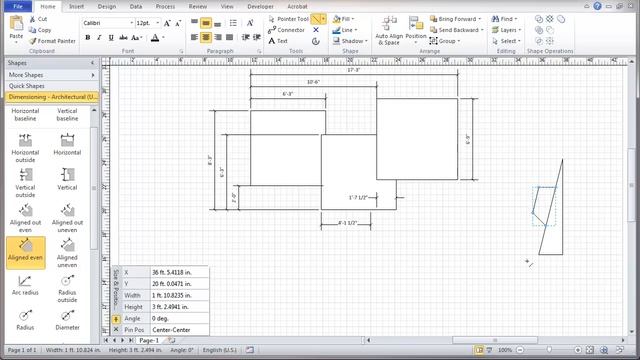Select the Radius dimension shape
Image resolution: width=640 pixels, height=360 pixels.
pyautogui.click(x=25, y=320)
